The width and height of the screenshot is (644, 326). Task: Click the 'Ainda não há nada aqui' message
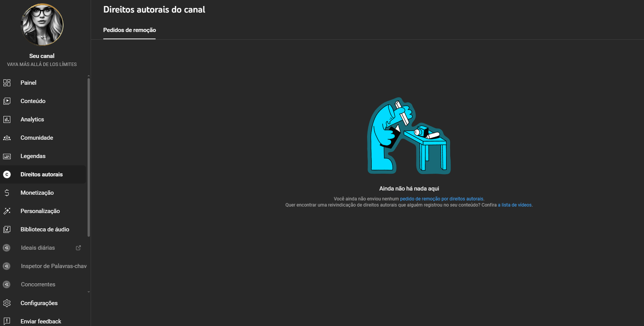[409, 189]
